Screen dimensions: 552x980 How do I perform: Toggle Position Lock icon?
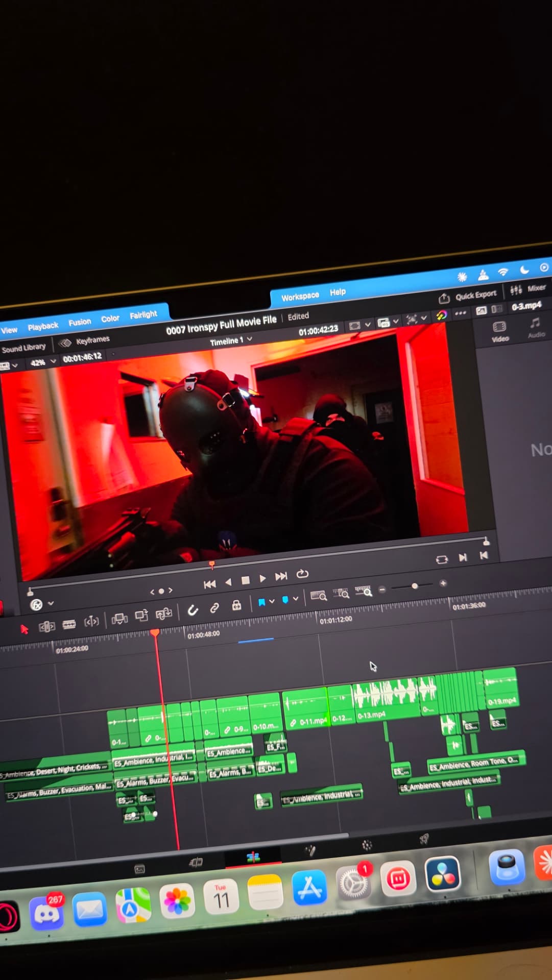[236, 605]
